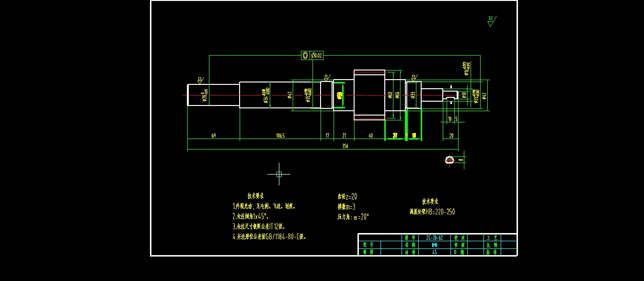Click the z=20 gear teeth note

coord(347,196)
